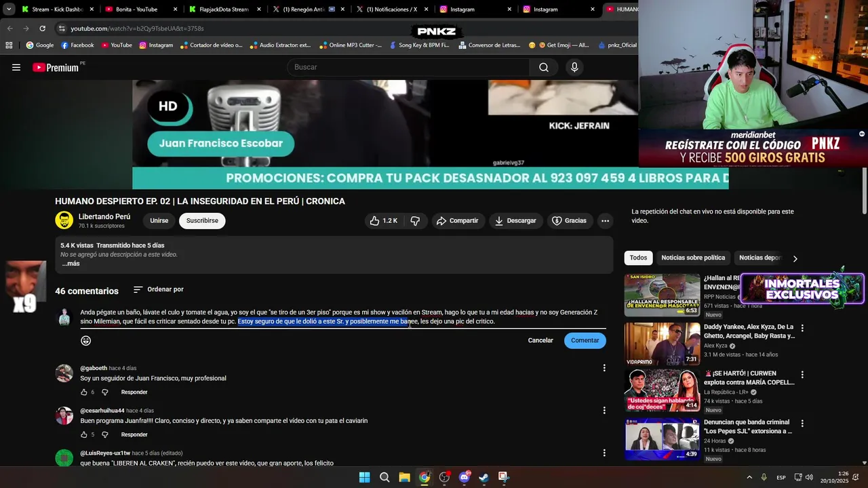This screenshot has height=488, width=868.
Task: Open options menu for @gaboeth's comment
Action: [x=604, y=368]
